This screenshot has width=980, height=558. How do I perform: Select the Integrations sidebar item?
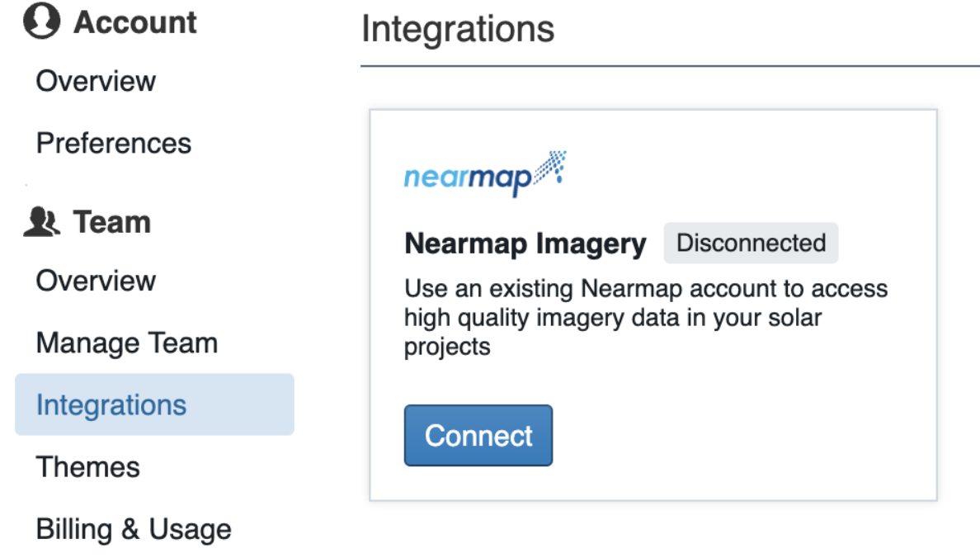click(x=154, y=404)
